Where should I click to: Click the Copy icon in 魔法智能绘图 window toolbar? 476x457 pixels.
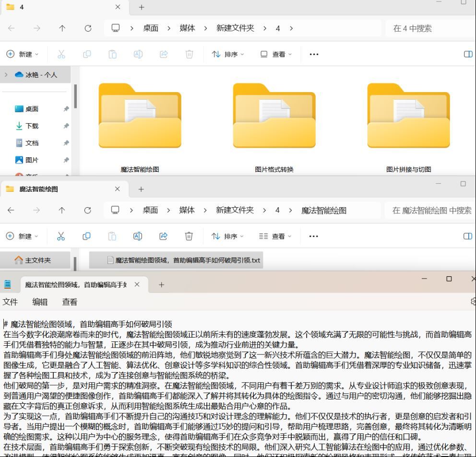click(86, 236)
